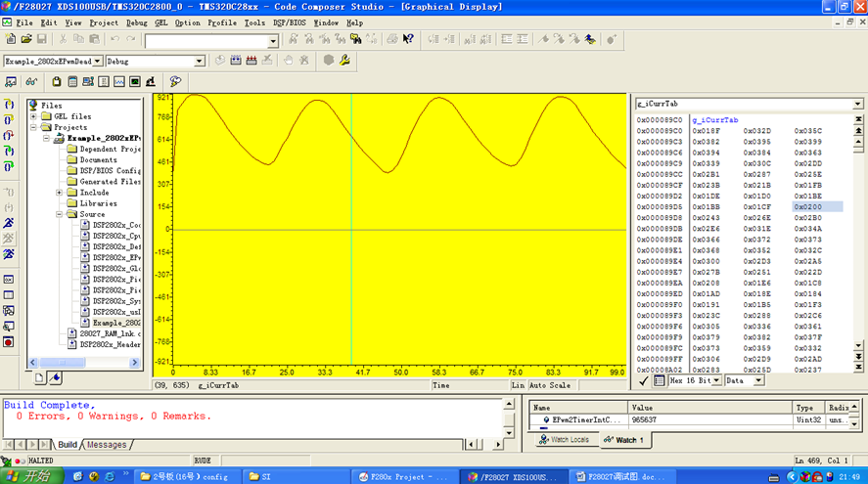Click the Windows Start button
Screen dimensions: 868x484
pos(28,476)
